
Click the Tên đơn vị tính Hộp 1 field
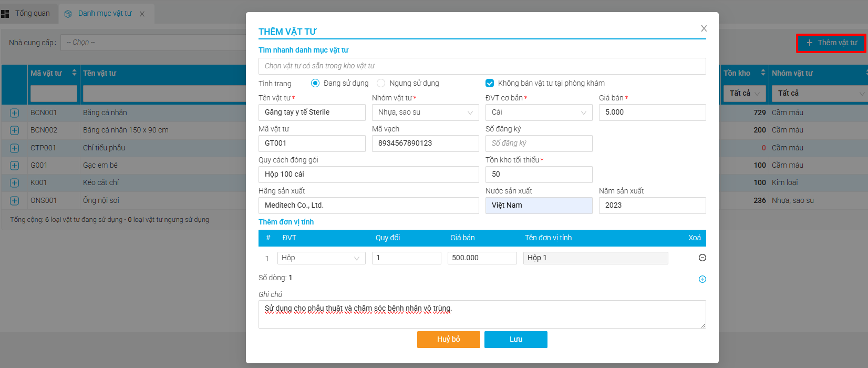596,258
